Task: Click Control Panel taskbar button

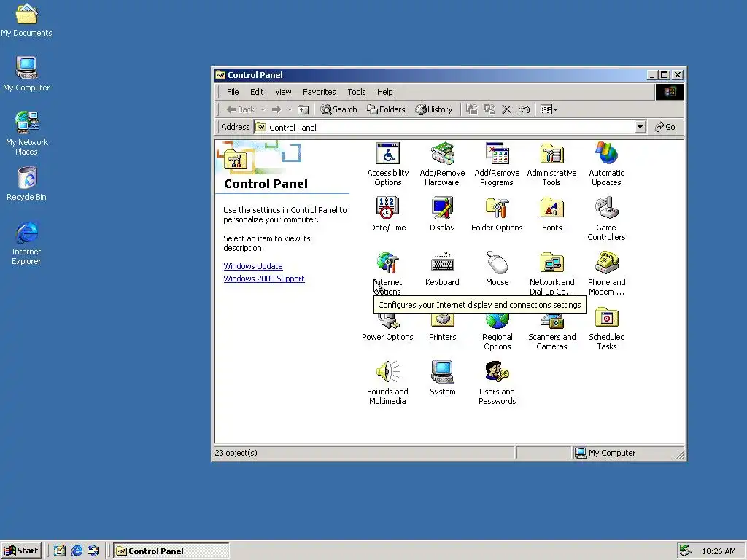Action: [171, 551]
